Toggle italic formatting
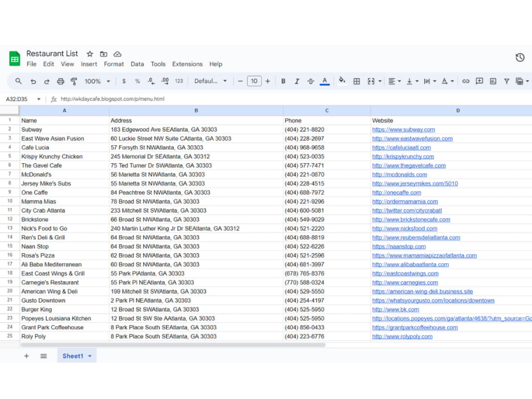Image resolution: width=532 pixels, height=399 pixels. (x=297, y=81)
